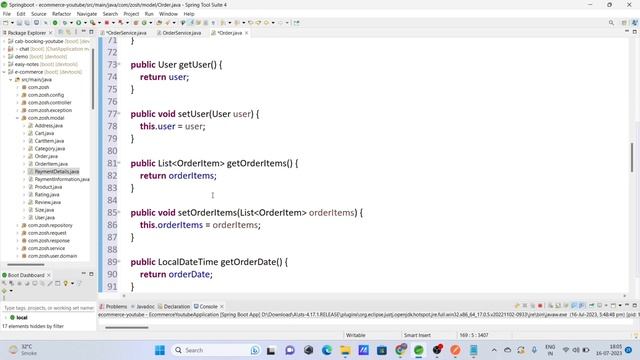640x360 pixels.
Task: Open the Navigate menu
Action: [x=87, y=13]
